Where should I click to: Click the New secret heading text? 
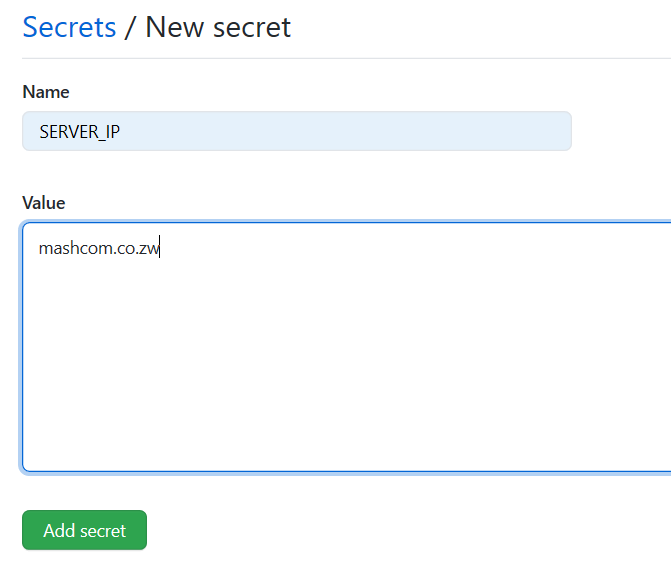point(218,27)
